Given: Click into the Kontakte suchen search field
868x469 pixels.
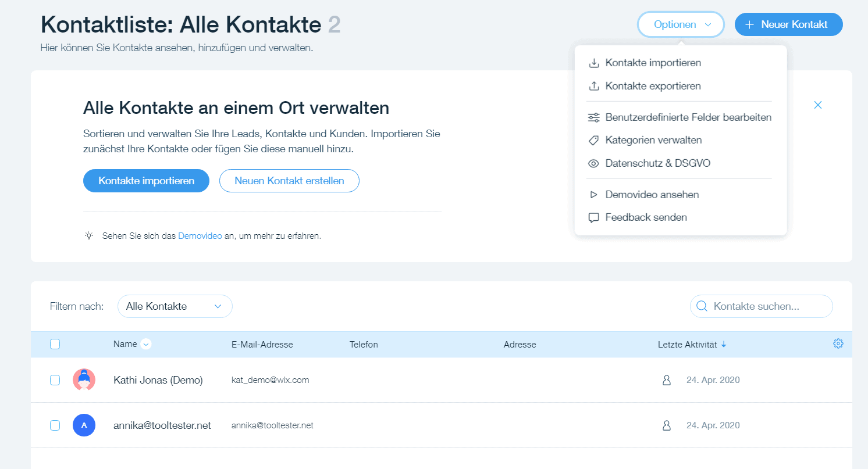Looking at the screenshot, I should coord(762,306).
